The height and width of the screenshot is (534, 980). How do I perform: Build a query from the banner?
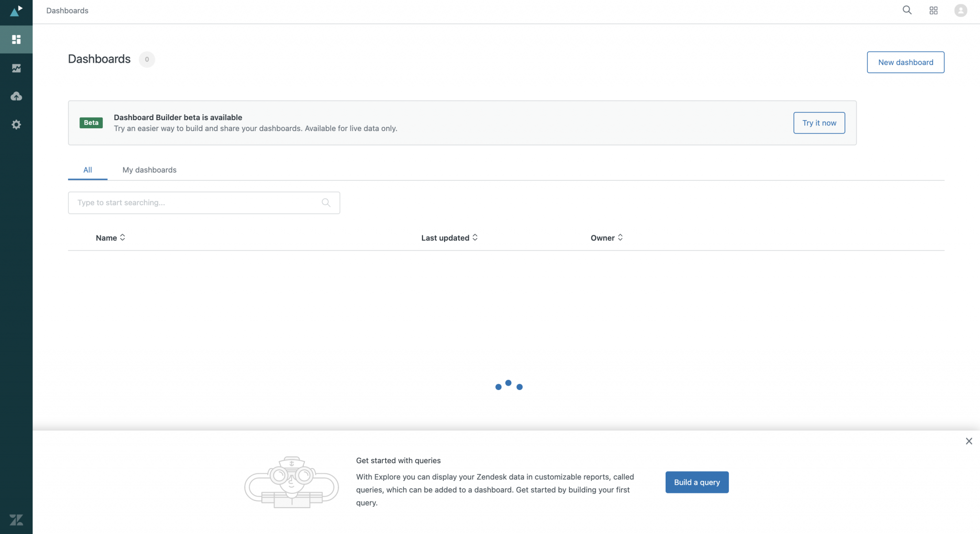pyautogui.click(x=697, y=482)
